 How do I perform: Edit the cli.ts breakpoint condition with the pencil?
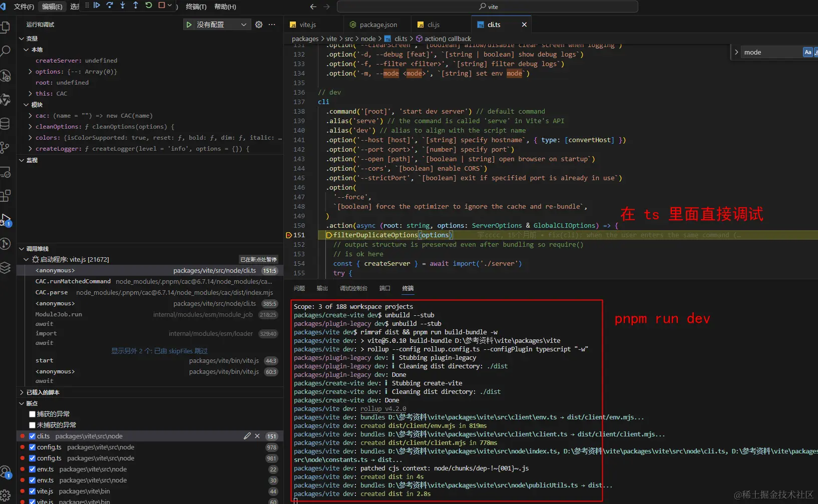click(x=247, y=436)
